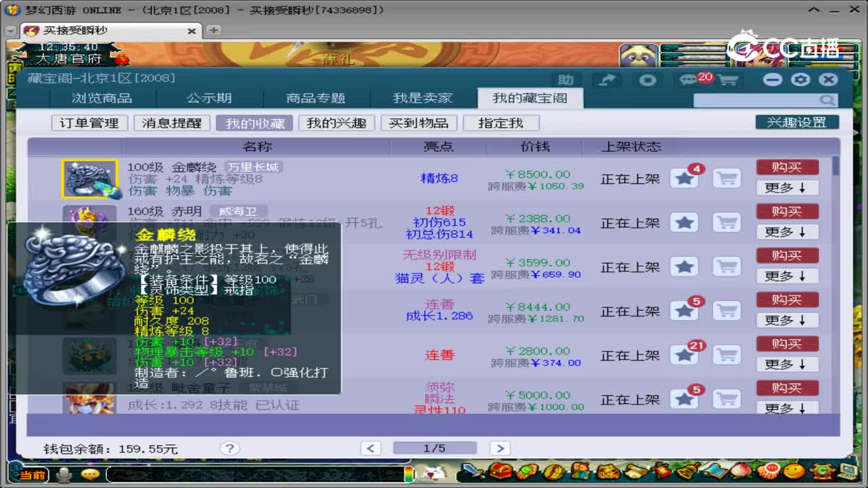868x488 pixels.
Task: Buy the ¥8500.00 金麟绕 with 购买
Action: 787,167
